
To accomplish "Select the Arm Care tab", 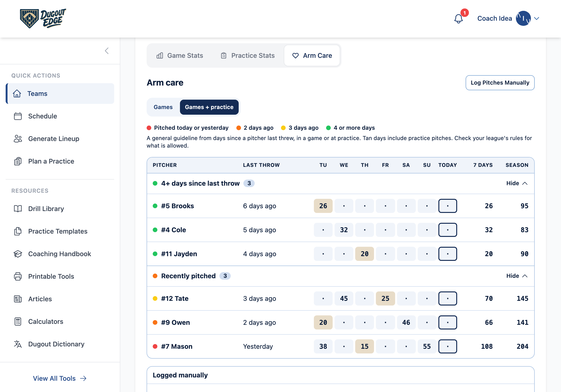I will point(312,55).
